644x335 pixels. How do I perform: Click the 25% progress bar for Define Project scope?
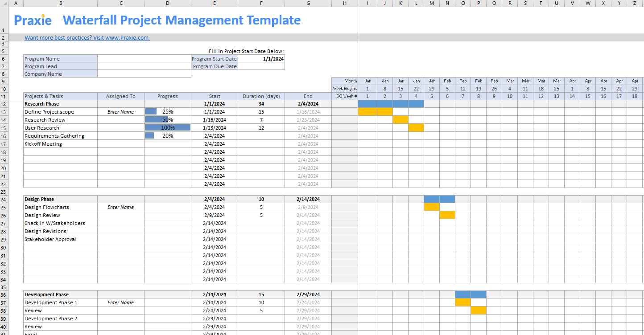pos(151,112)
